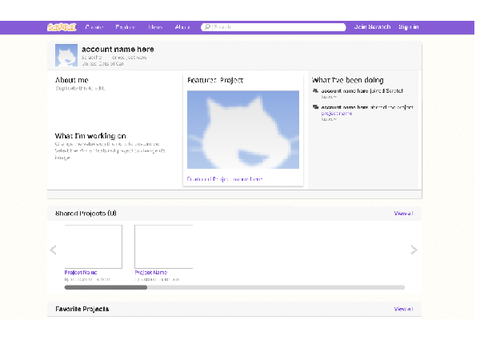Click the shared project activity icon
This screenshot has width=480, height=360.
point(315,107)
